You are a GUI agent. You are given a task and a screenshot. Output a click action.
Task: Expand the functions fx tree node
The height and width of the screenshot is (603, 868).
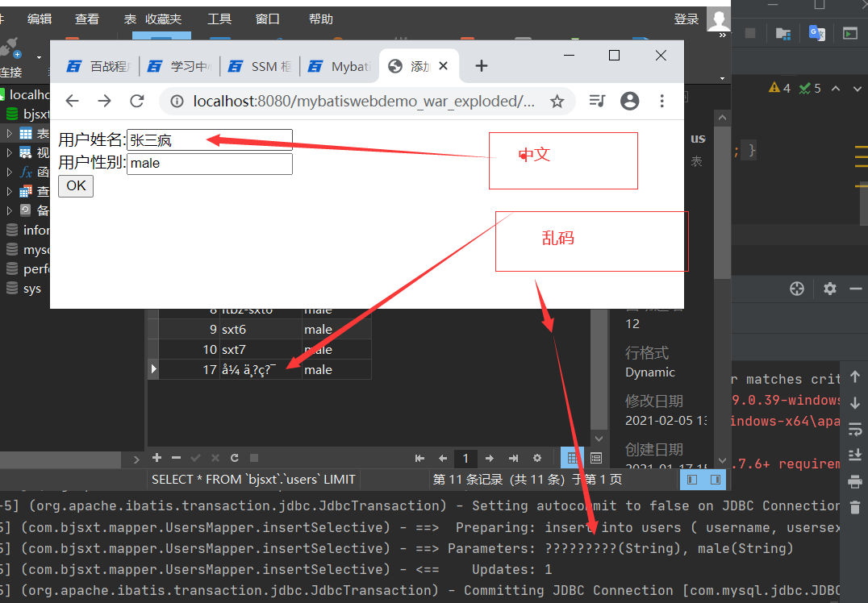(x=9, y=172)
